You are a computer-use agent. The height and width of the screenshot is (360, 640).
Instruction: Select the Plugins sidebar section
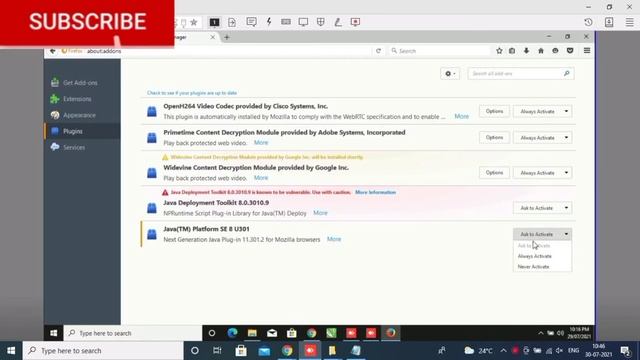click(x=82, y=131)
